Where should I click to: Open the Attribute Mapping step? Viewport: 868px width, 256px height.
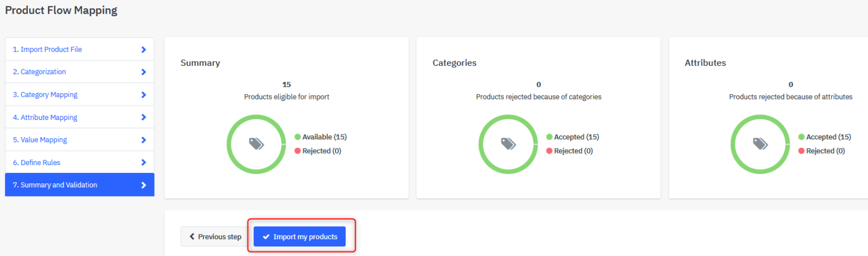(x=79, y=117)
